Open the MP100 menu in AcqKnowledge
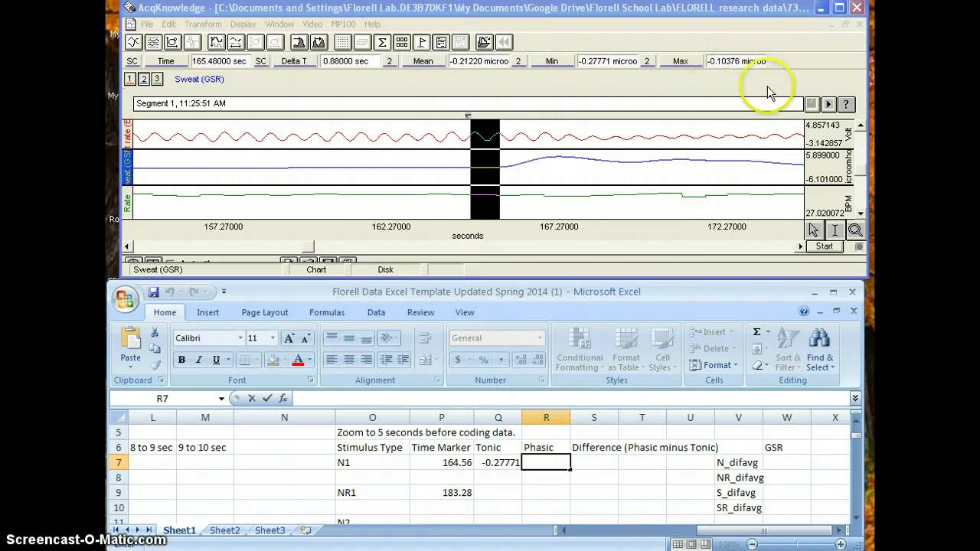Viewport: 980px width, 551px height. click(x=343, y=24)
